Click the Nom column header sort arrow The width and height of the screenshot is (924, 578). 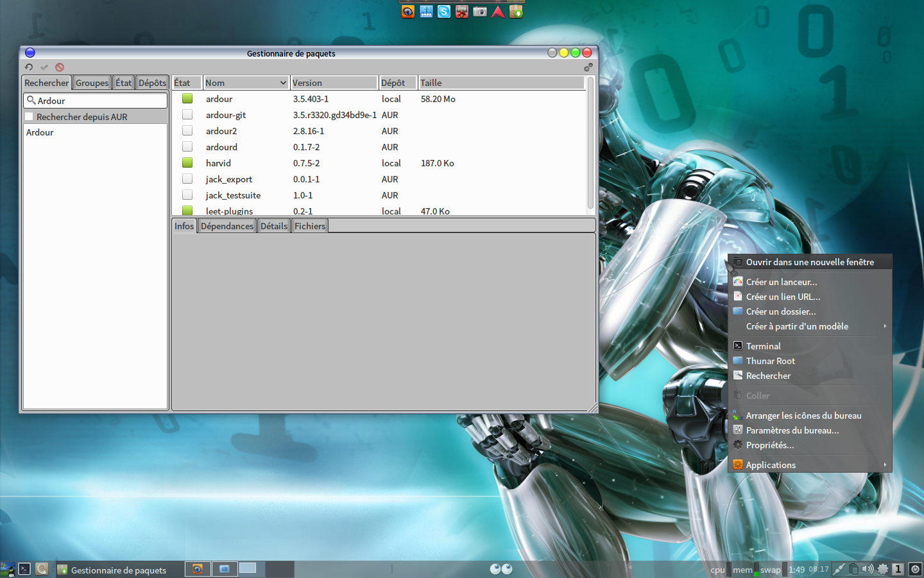pyautogui.click(x=283, y=83)
